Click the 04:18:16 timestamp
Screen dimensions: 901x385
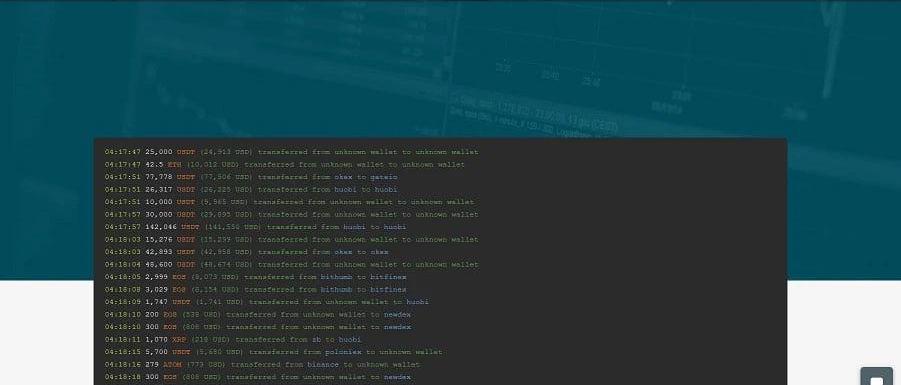pos(122,365)
